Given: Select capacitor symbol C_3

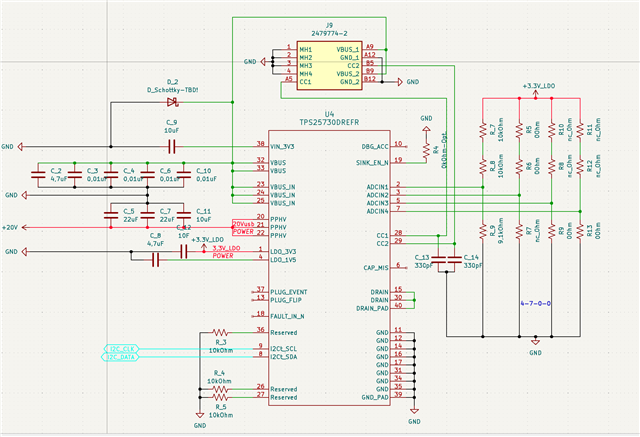Looking at the screenshot, I should click(x=75, y=175).
